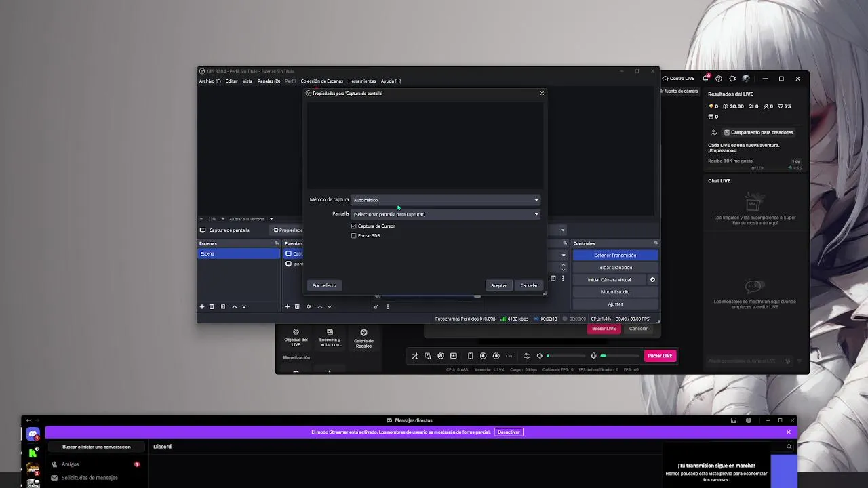Open Amigos in Discord sidebar
Viewport: 868px width, 488px height.
coord(95,464)
